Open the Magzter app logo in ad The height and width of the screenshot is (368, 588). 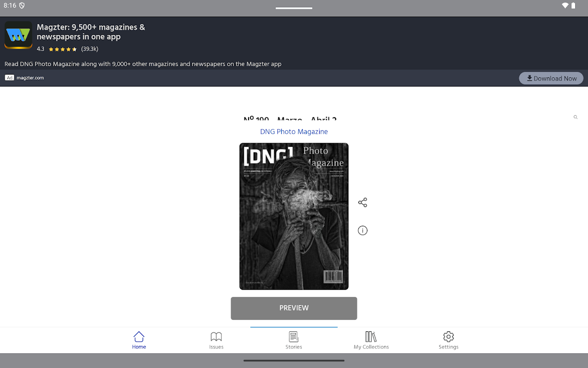(18, 35)
